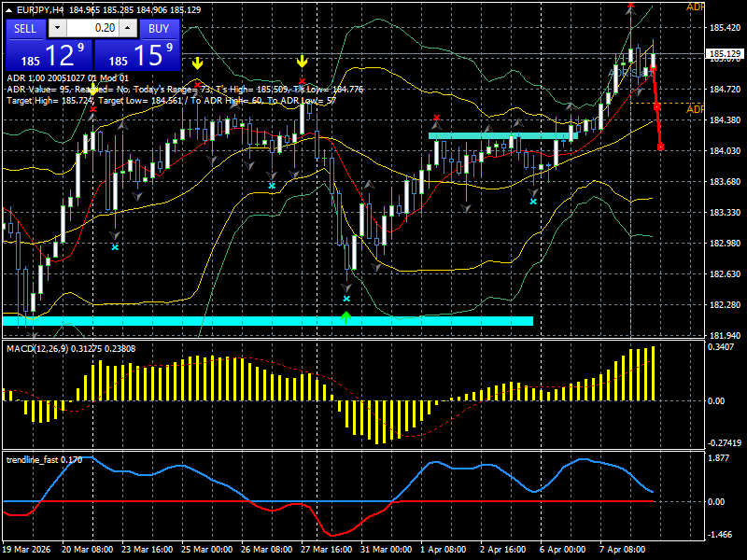Screen dimensions: 747x560
Task: Click the Target High= 185.724 info line
Action: click(172, 101)
